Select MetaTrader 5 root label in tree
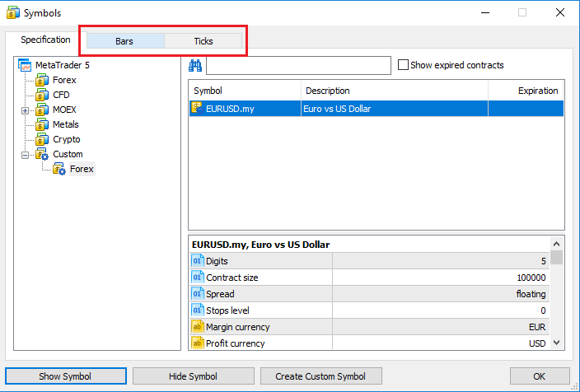This screenshot has width=580, height=392. [x=63, y=65]
